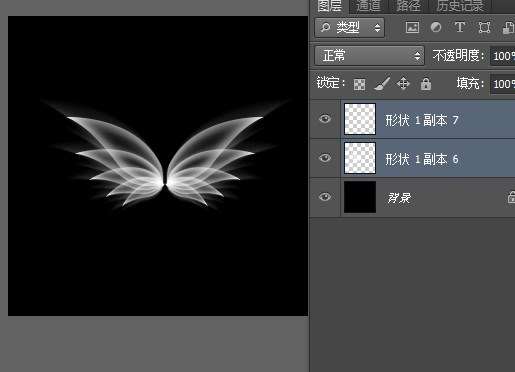Lock layer position move icon
The width and height of the screenshot is (515, 372).
403,84
